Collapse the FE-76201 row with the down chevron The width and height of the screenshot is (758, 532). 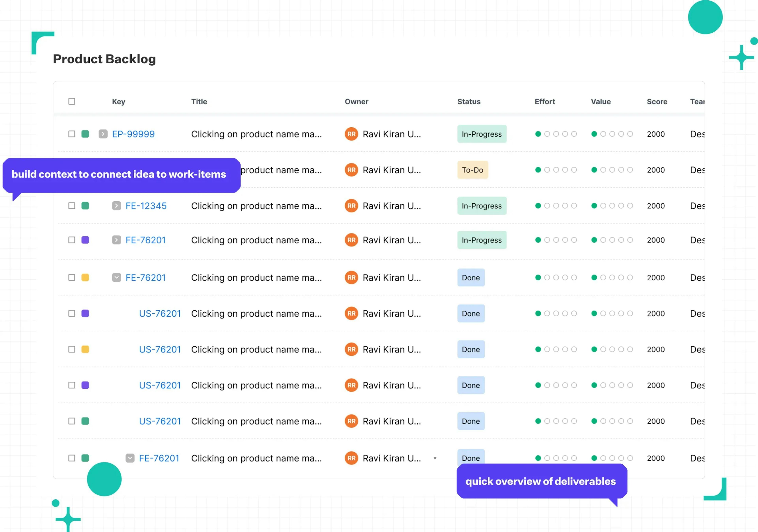(x=116, y=277)
